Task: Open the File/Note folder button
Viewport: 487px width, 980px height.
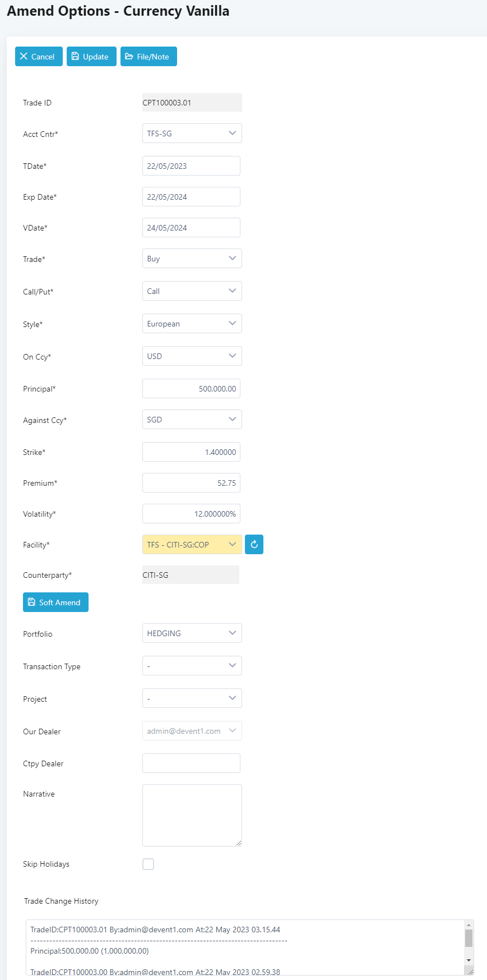Action: [149, 57]
